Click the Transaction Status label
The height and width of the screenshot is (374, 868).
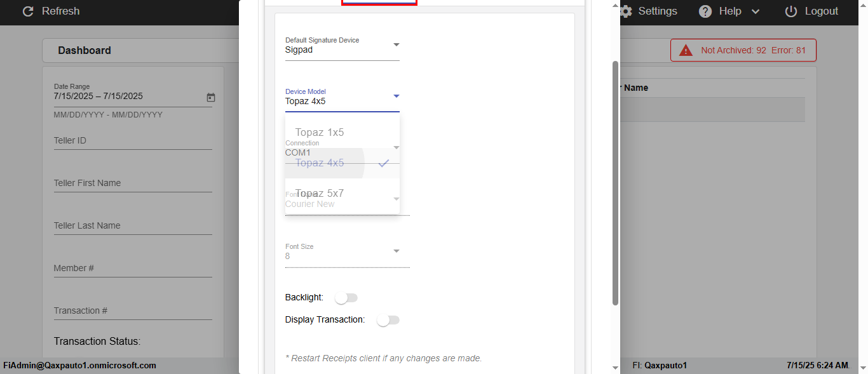97,341
